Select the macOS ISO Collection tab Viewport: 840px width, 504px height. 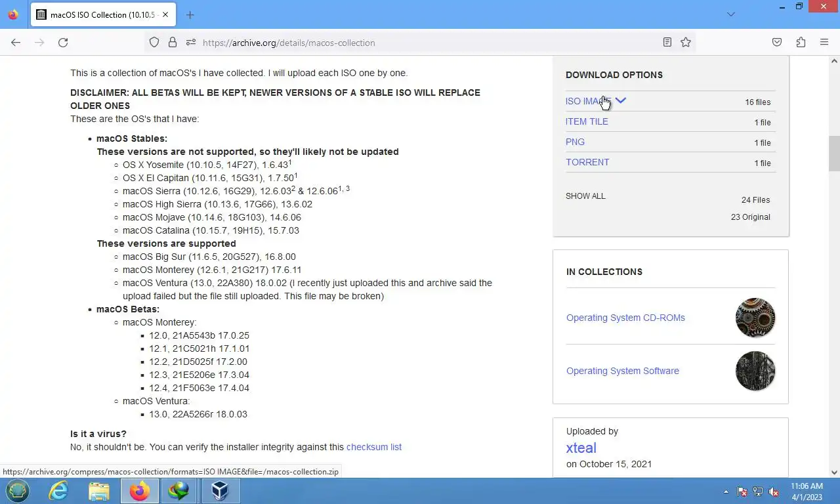103,14
